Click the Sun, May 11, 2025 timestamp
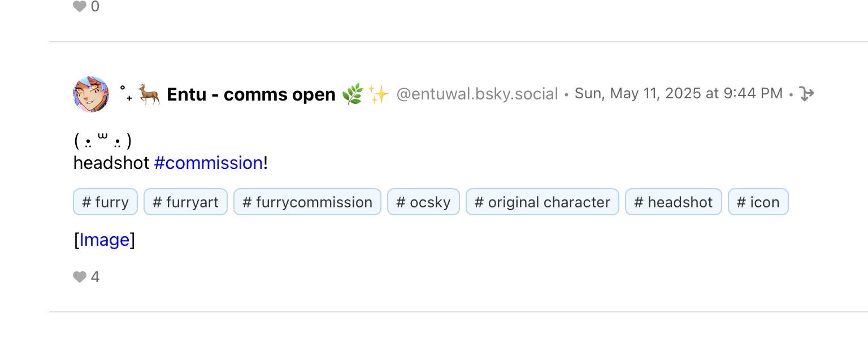This screenshot has width=868, height=339. click(x=678, y=94)
